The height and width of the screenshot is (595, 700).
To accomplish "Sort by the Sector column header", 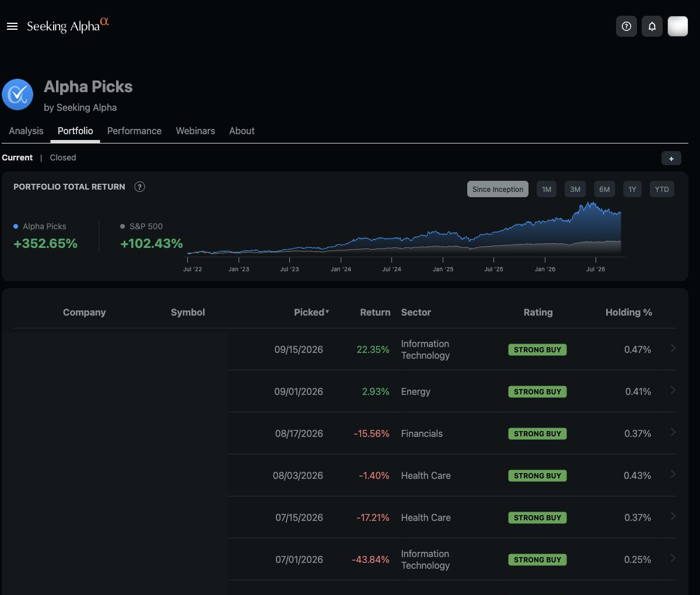I will [416, 312].
